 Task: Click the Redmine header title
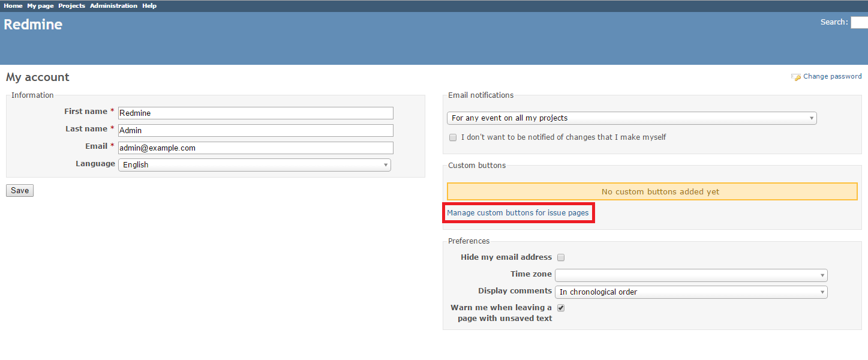[33, 25]
